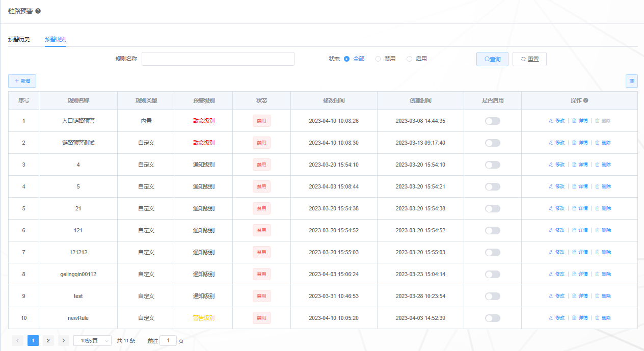Click the edit pencil icon for rule test
644x351 pixels.
pos(551,296)
